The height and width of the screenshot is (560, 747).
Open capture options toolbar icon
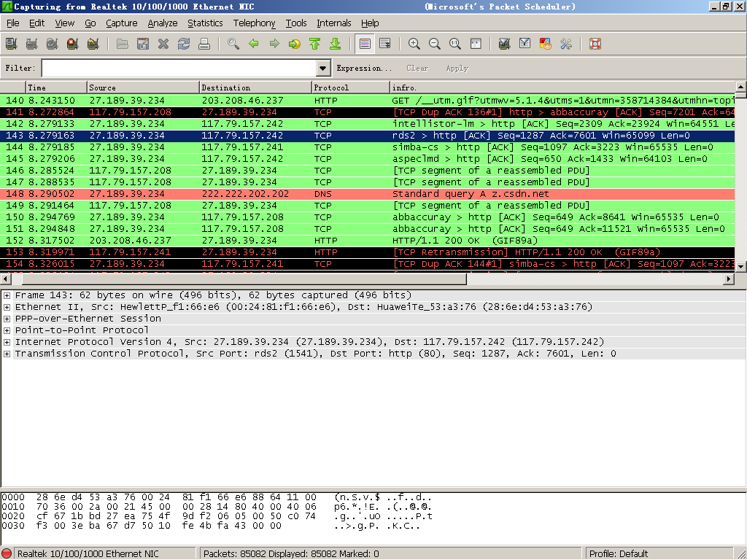click(32, 44)
